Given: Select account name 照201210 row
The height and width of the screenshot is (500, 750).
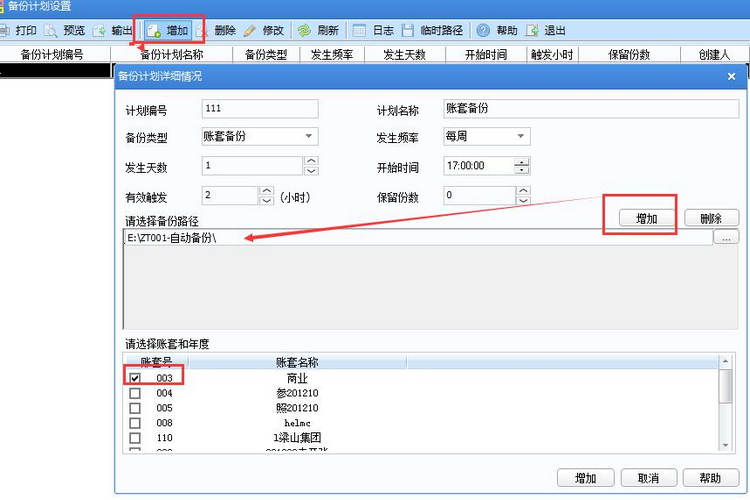Looking at the screenshot, I should point(297,408).
